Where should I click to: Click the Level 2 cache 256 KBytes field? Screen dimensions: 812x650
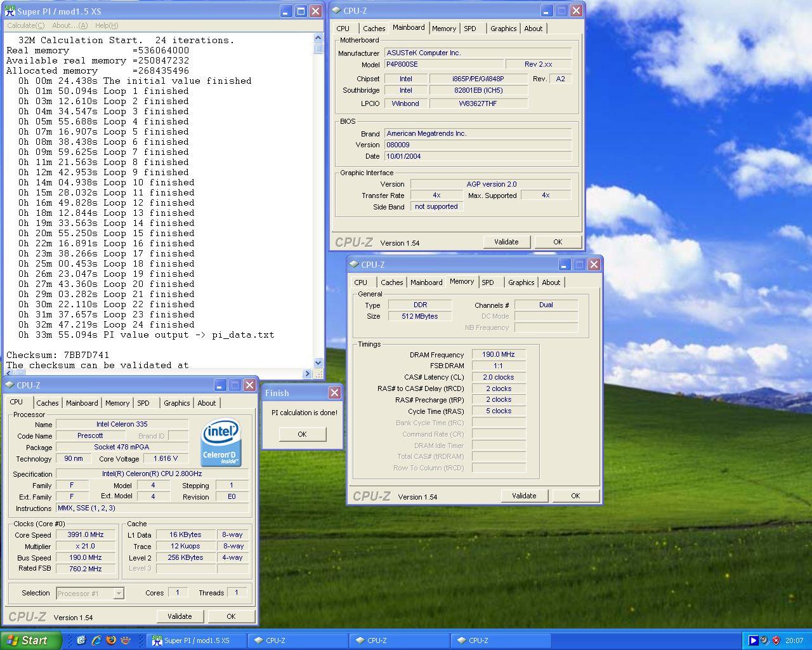click(x=185, y=557)
